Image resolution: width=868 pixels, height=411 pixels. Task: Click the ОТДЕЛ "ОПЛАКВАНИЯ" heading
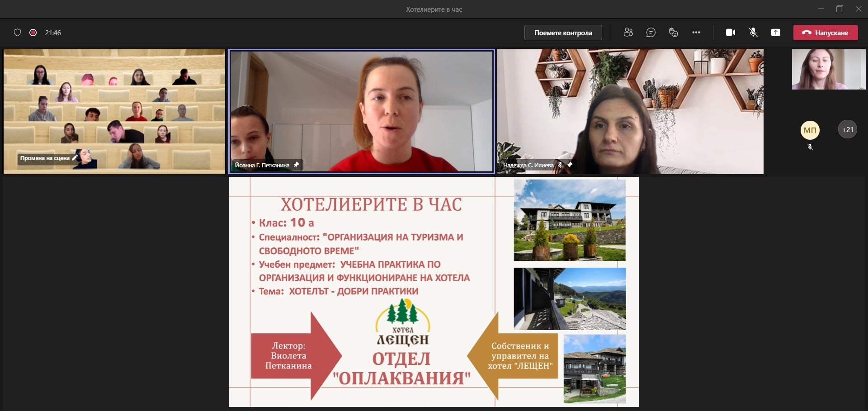401,368
